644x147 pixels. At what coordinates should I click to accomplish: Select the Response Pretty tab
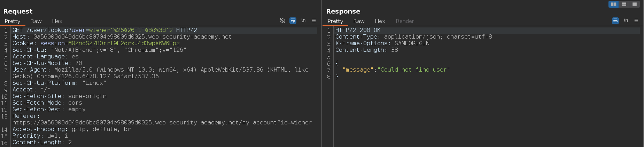[335, 21]
